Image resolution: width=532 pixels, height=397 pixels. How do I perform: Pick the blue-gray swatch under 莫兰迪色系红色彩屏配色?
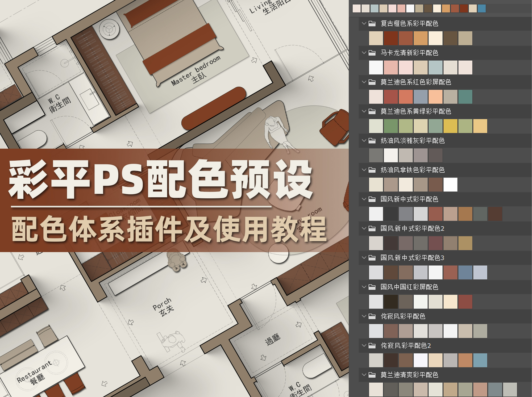(x=421, y=97)
